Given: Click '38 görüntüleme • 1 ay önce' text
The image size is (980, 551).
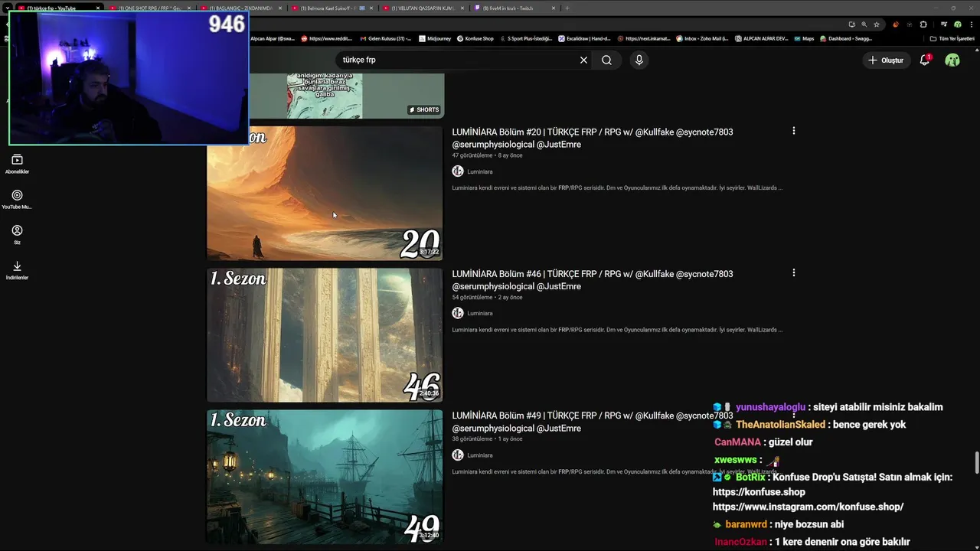Looking at the screenshot, I should point(487,439).
